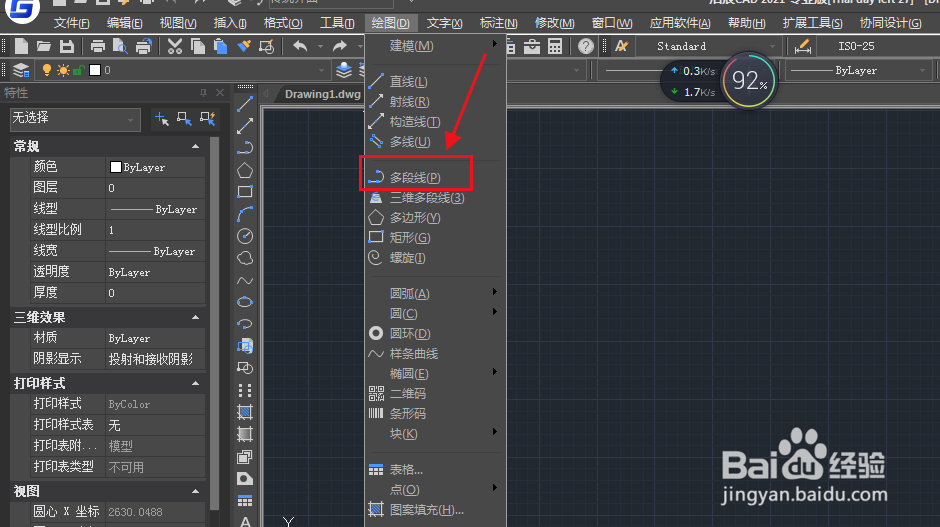Image resolution: width=940 pixels, height=527 pixels.
Task: Click the Redo arrow icon
Action: [x=340, y=46]
